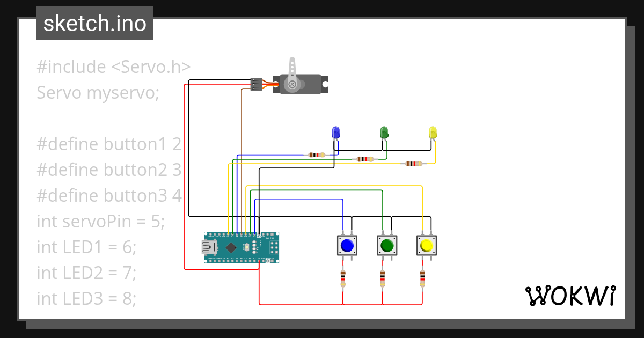Screen dimensions: 644x338
Task: Click the Wokwi logo
Action: click(572, 296)
